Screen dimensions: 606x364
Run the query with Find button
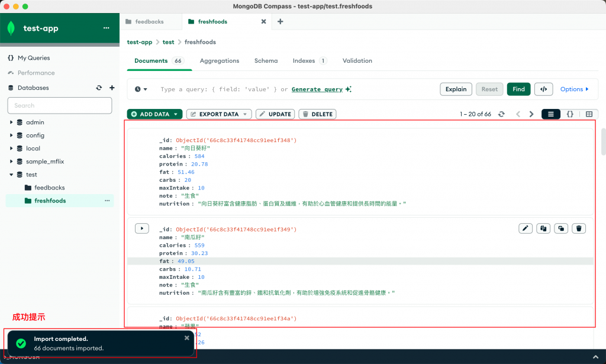pyautogui.click(x=518, y=89)
